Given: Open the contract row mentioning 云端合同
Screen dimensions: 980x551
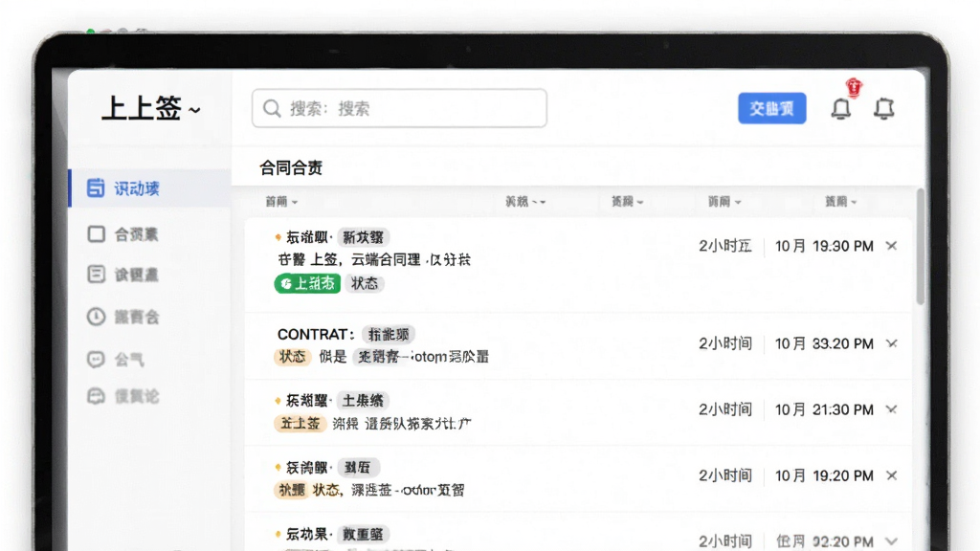Looking at the screenshot, I should (x=578, y=265).
